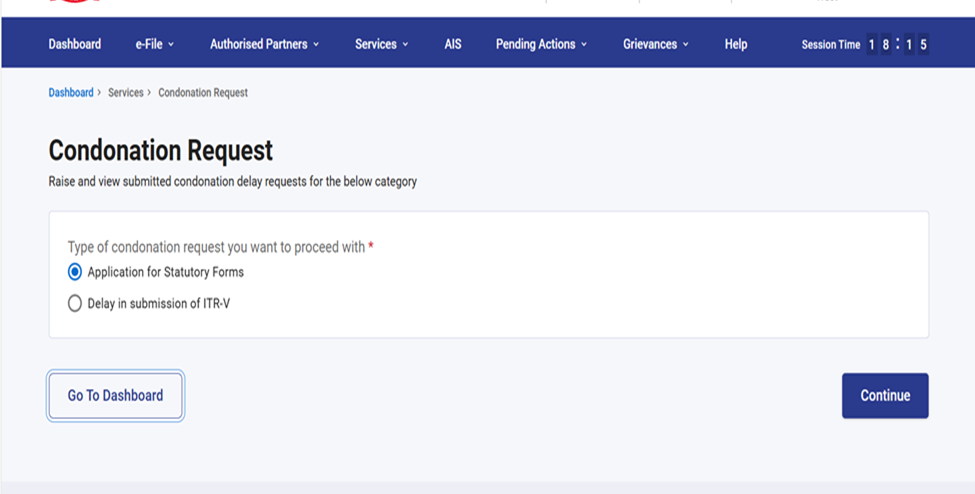
Task: Open the Help menu item
Action: pyautogui.click(x=736, y=44)
